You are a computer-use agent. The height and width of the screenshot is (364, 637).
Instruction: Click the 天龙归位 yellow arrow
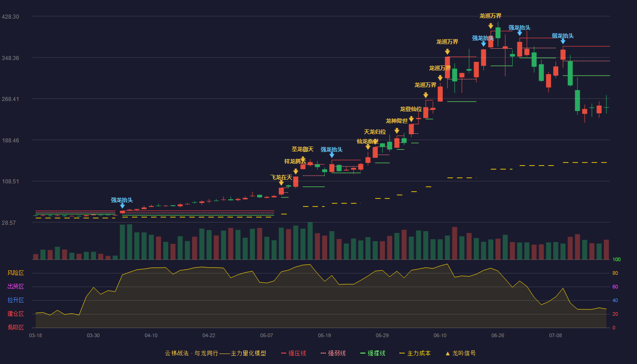click(x=375, y=142)
